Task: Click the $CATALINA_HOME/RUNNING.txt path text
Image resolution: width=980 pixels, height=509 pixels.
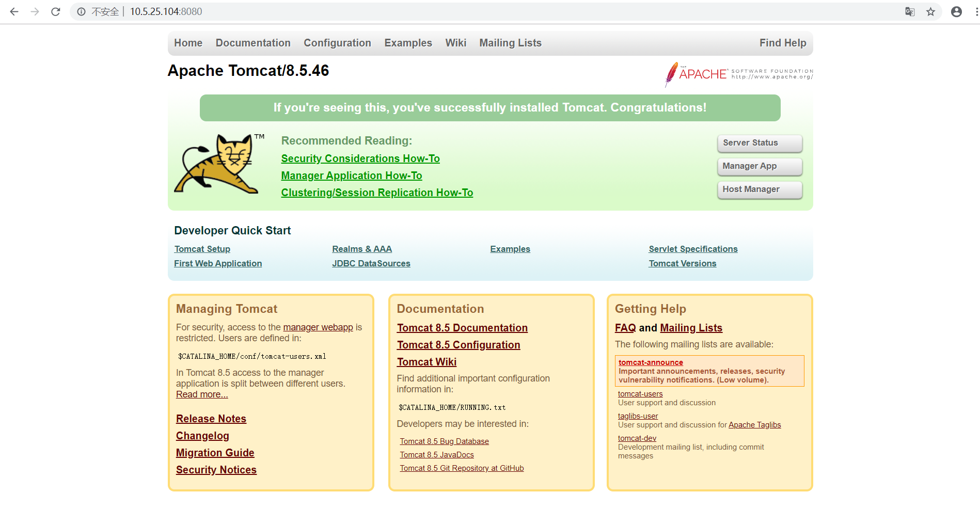Action: tap(452, 407)
